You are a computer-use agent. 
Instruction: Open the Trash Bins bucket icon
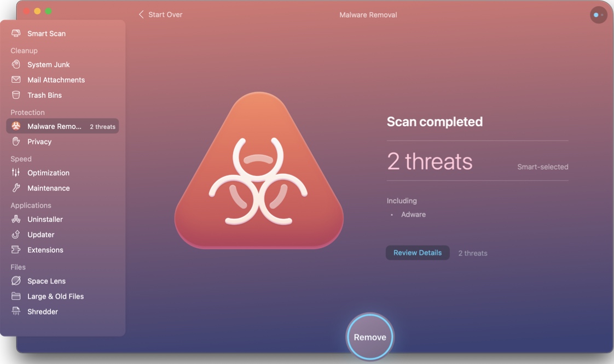pos(16,95)
